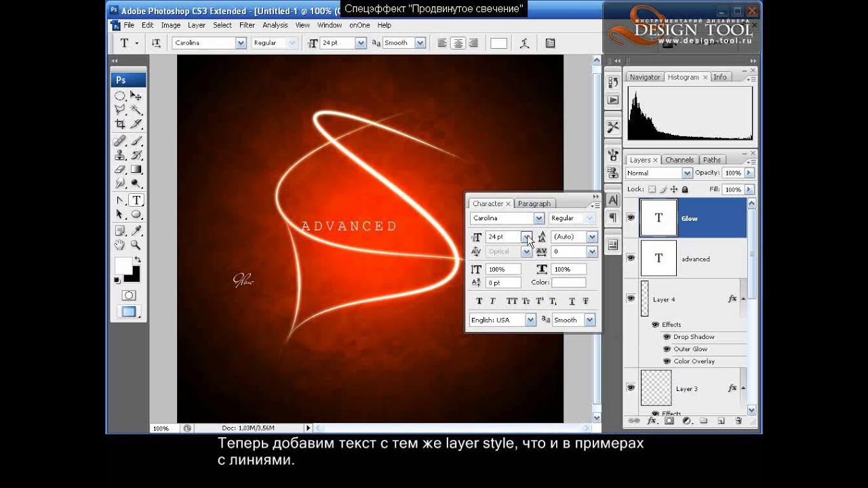
Task: Open options bar font family Carolina dropdown
Action: (x=240, y=43)
